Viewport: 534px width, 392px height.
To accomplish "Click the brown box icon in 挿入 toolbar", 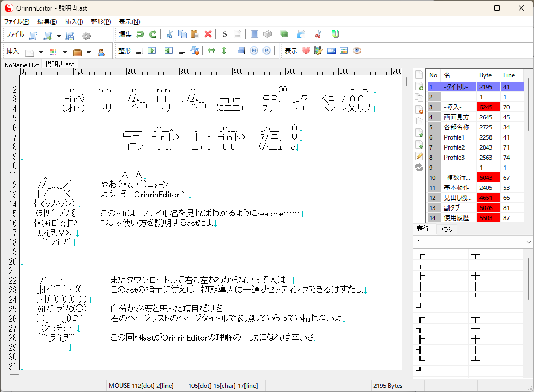I will click(x=77, y=53).
